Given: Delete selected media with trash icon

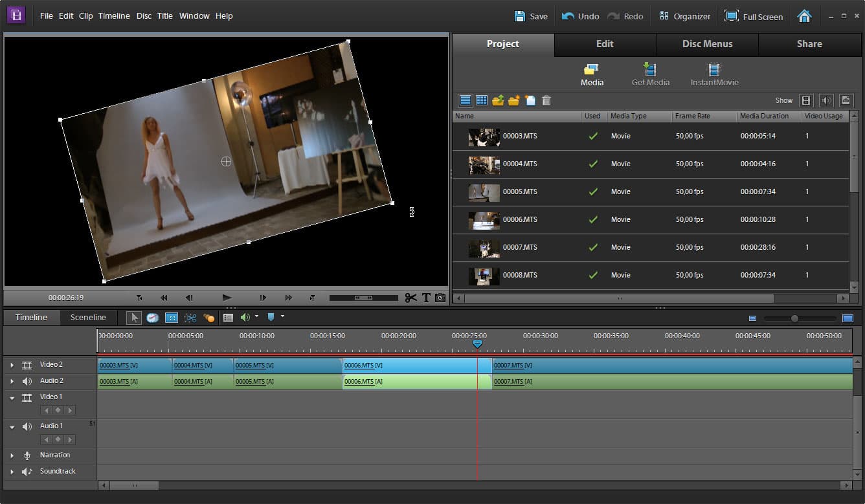Looking at the screenshot, I should [546, 100].
